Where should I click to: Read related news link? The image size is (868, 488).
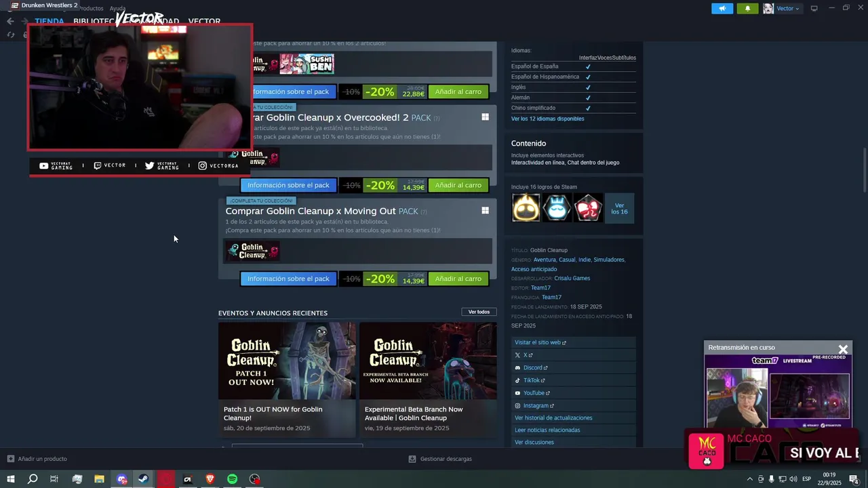573,430
